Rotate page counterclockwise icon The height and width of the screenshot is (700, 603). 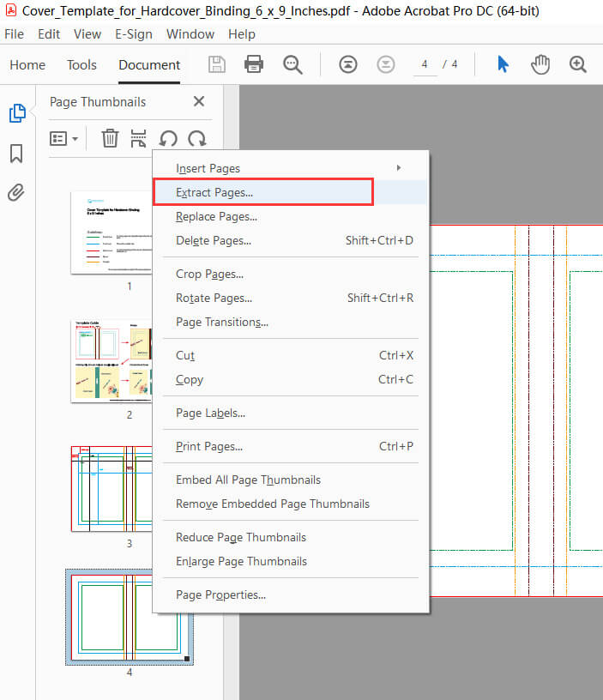(168, 138)
